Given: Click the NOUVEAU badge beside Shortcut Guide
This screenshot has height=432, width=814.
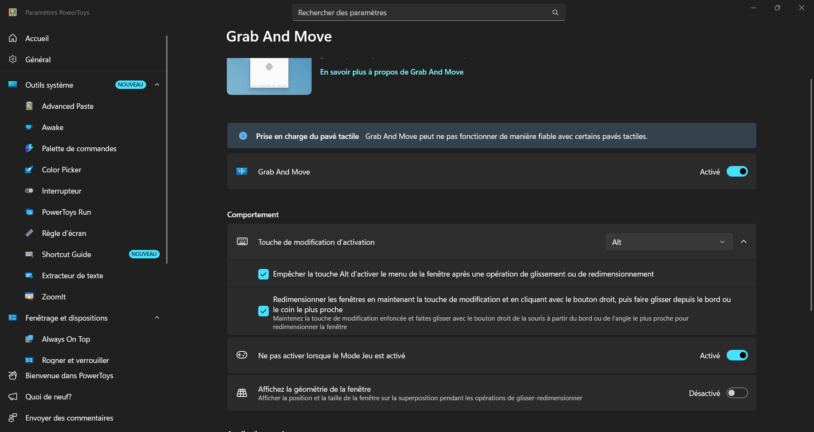Looking at the screenshot, I should click(144, 254).
